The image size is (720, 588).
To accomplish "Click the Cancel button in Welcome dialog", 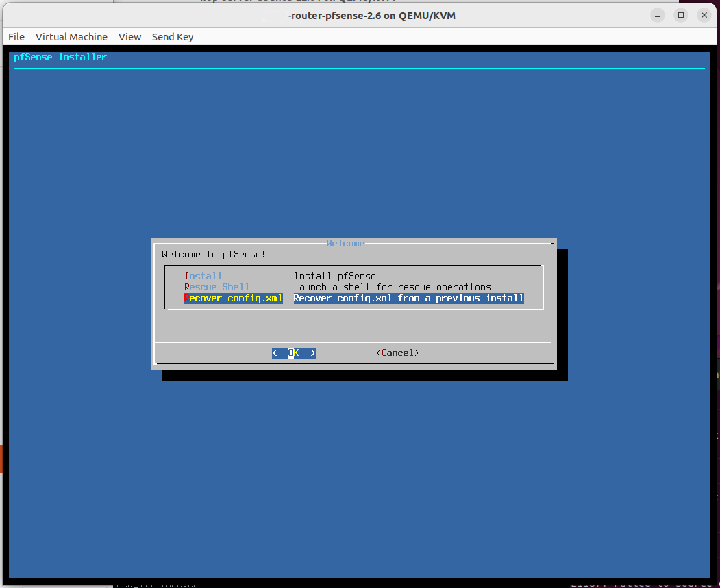I will tap(397, 353).
